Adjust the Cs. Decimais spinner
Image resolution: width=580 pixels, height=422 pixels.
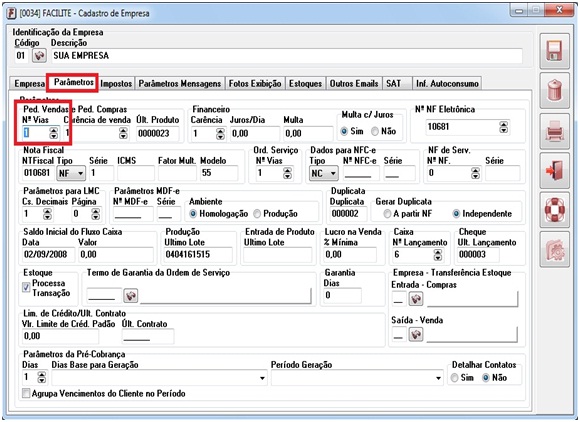tap(47, 214)
